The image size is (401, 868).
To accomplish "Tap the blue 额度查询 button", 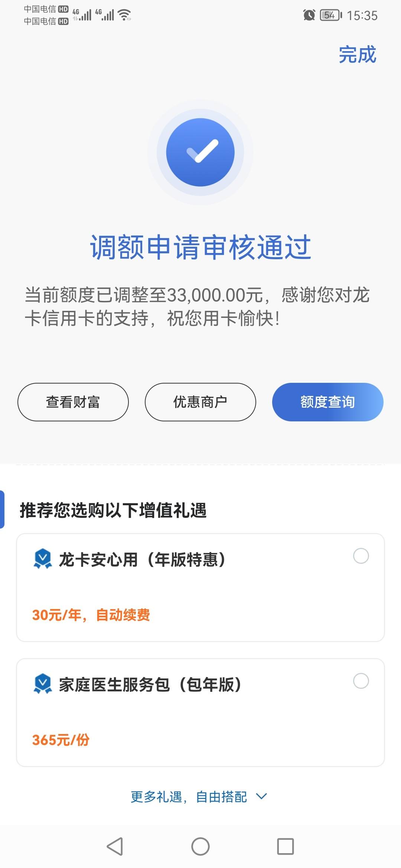I will tap(328, 402).
